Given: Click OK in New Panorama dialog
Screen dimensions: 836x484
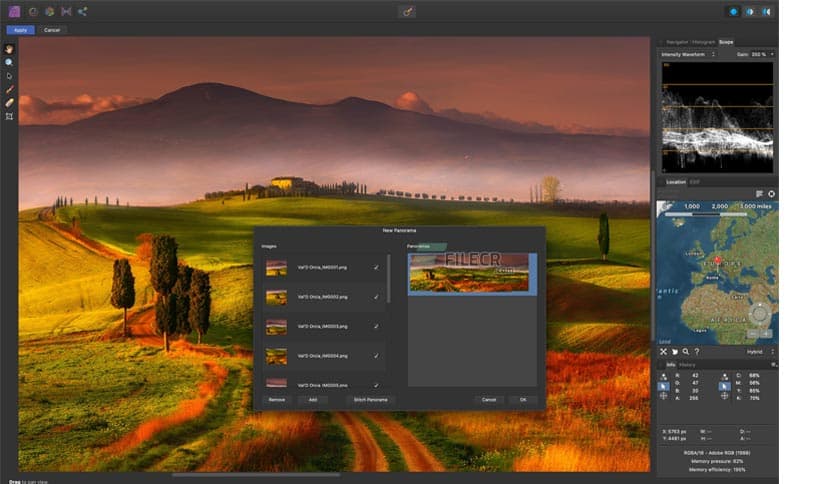Looking at the screenshot, I should pos(523,399).
